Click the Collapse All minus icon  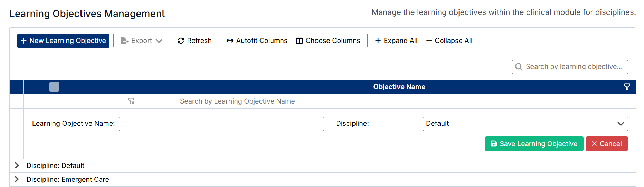tap(429, 41)
